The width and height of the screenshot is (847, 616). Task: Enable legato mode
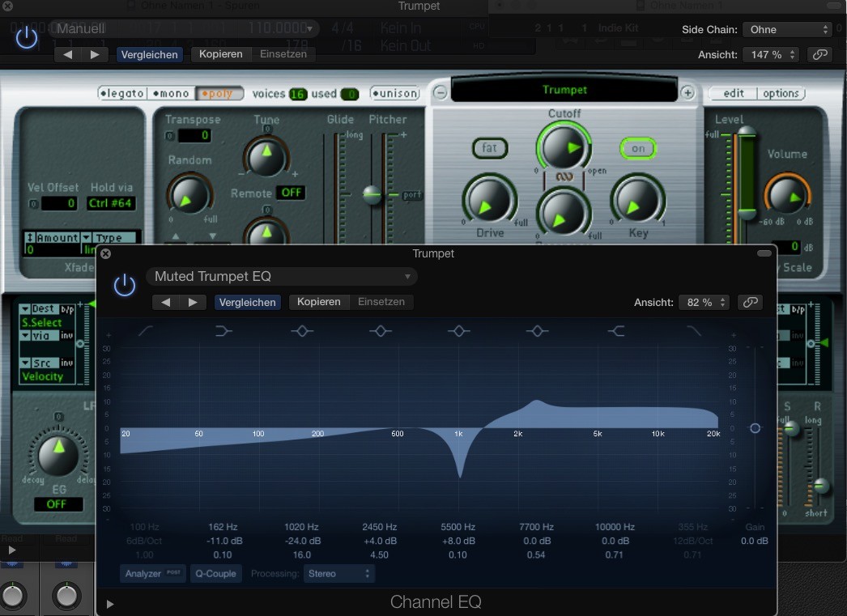click(x=121, y=93)
